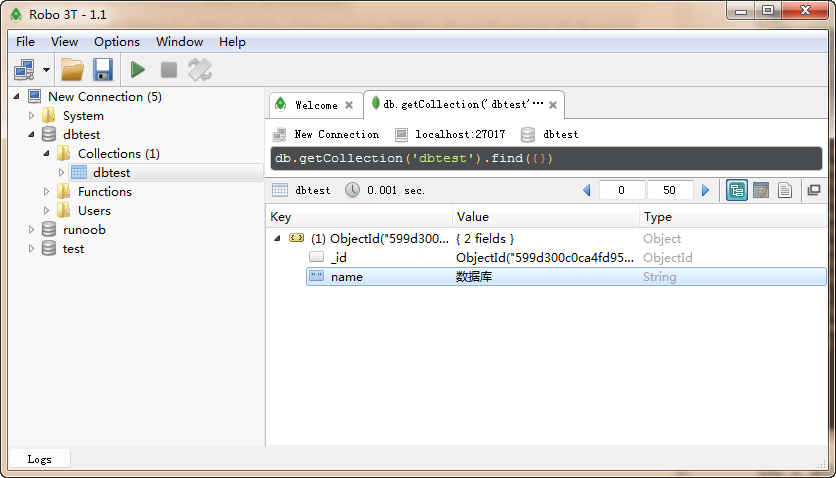Open the Help menu

pyautogui.click(x=232, y=42)
